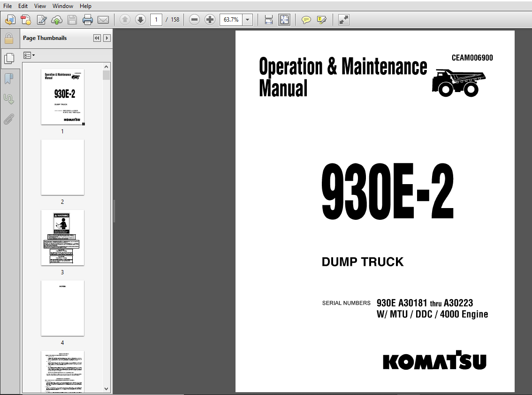Open the Page Thumbnails panel icon
532x395 pixels.
(9, 58)
